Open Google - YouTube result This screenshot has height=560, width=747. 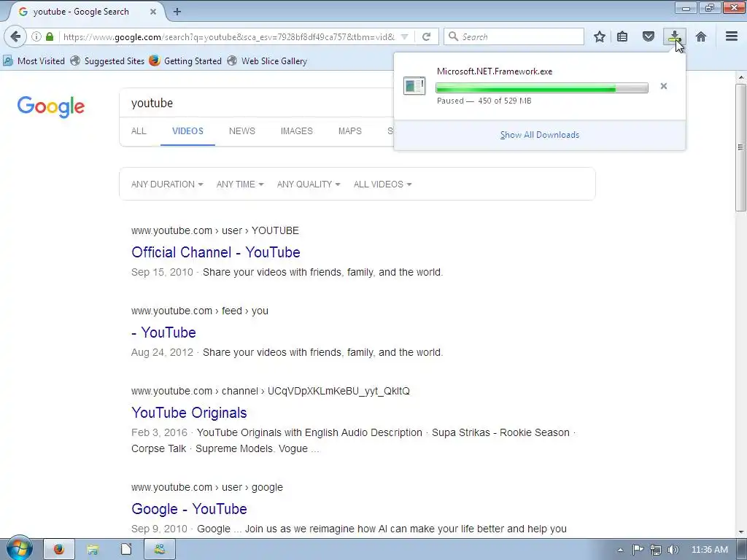[x=189, y=509]
